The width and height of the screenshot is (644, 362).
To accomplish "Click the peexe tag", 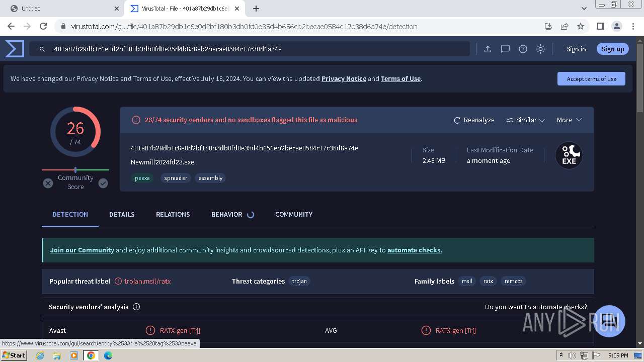I will [142, 178].
